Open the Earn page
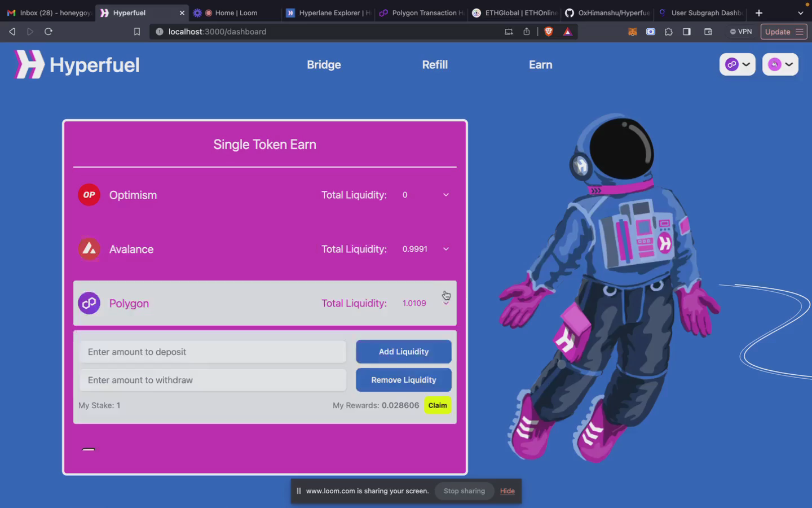Image resolution: width=812 pixels, height=508 pixels. 540,65
